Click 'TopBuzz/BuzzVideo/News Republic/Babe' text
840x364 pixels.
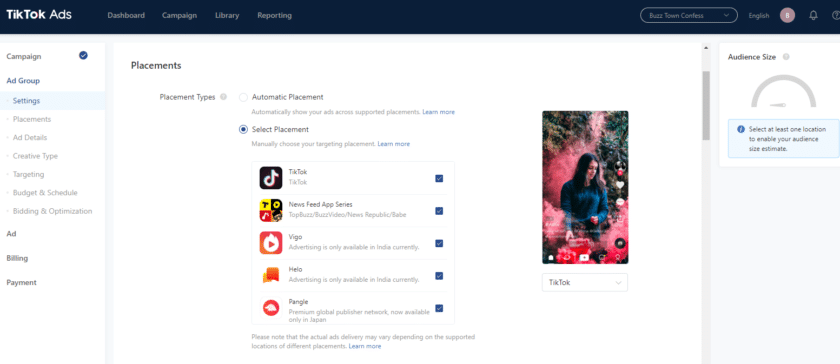click(x=347, y=214)
